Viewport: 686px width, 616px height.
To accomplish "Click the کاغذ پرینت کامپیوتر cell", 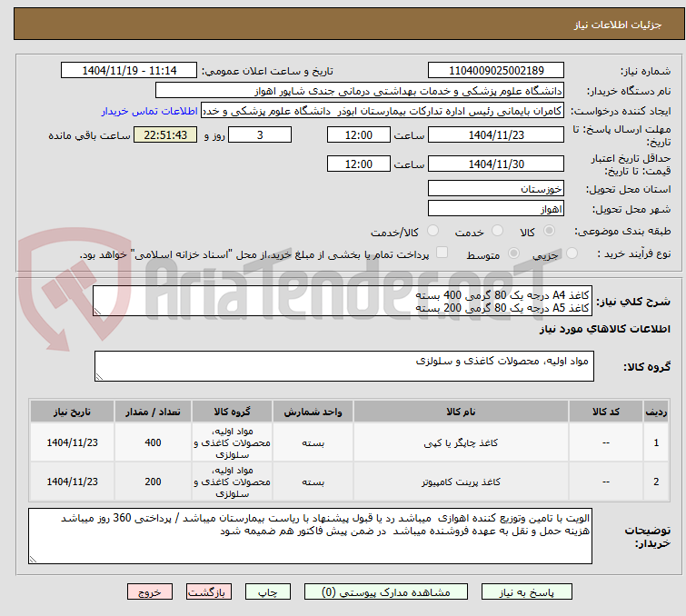I will 462,482.
